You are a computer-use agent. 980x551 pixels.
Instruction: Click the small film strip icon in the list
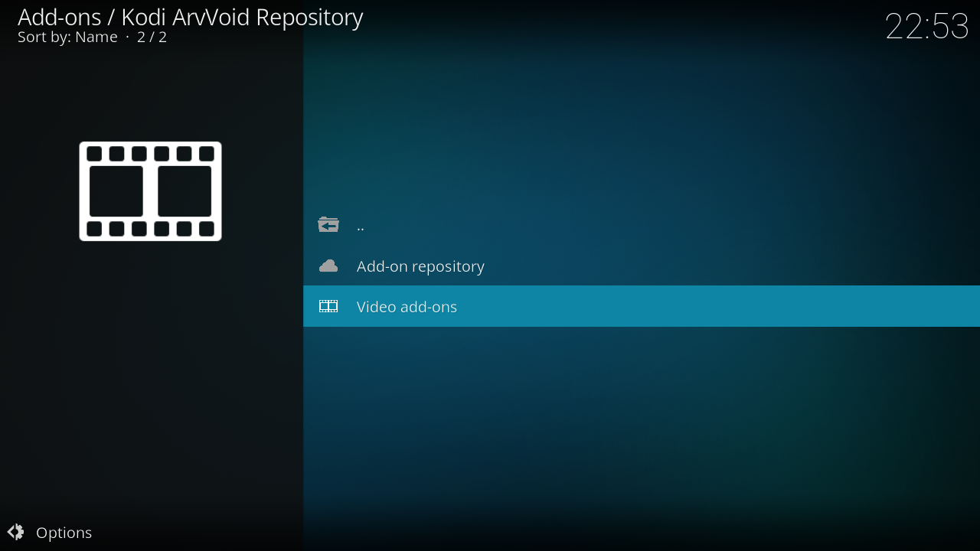(328, 306)
